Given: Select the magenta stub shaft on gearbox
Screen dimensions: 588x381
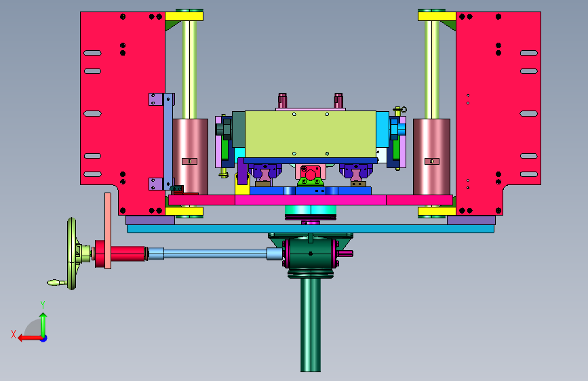Looking at the screenshot, I should click(345, 254).
